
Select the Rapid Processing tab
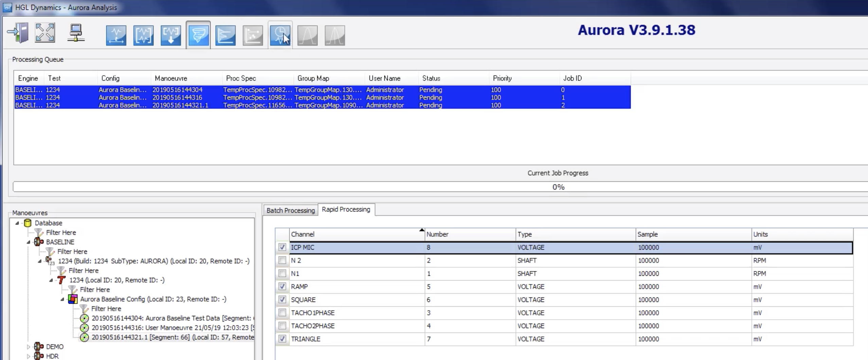346,209
